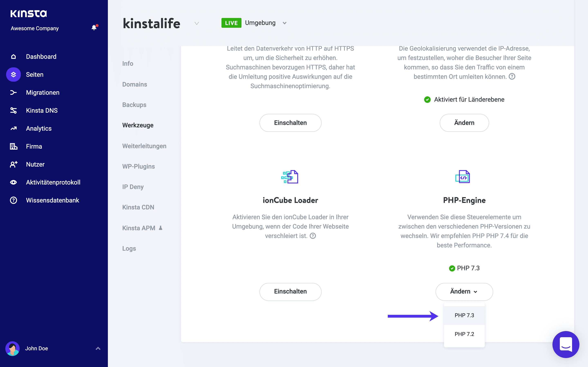Click the Migrationen arrow icon
Screen dimensions: 588x367
13,92
